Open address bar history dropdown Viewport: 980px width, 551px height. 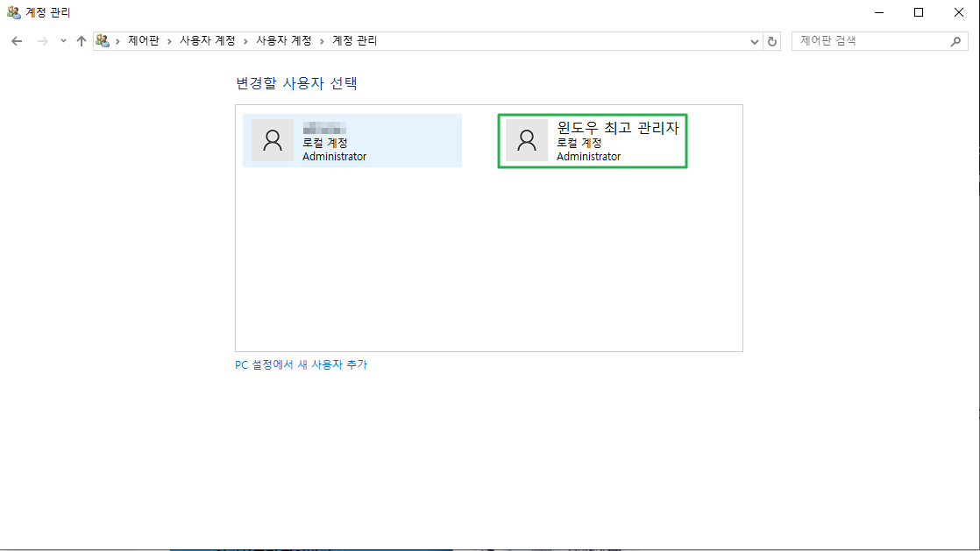click(755, 41)
